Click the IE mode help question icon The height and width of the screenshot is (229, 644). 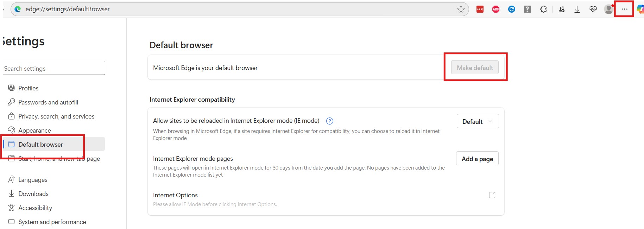(330, 121)
